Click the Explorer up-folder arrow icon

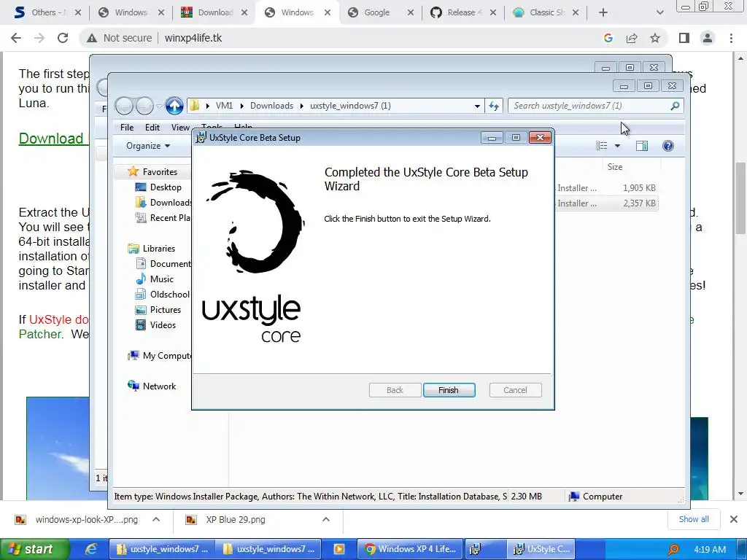click(174, 106)
